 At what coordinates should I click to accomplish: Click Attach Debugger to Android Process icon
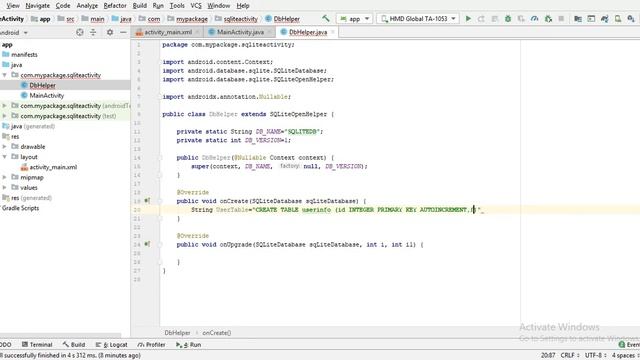[x=548, y=19]
